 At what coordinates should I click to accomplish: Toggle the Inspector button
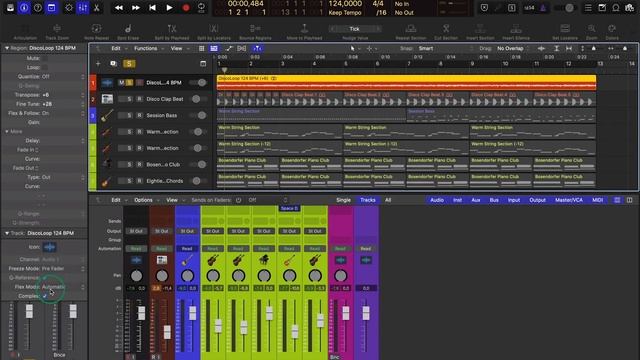pos(24,8)
